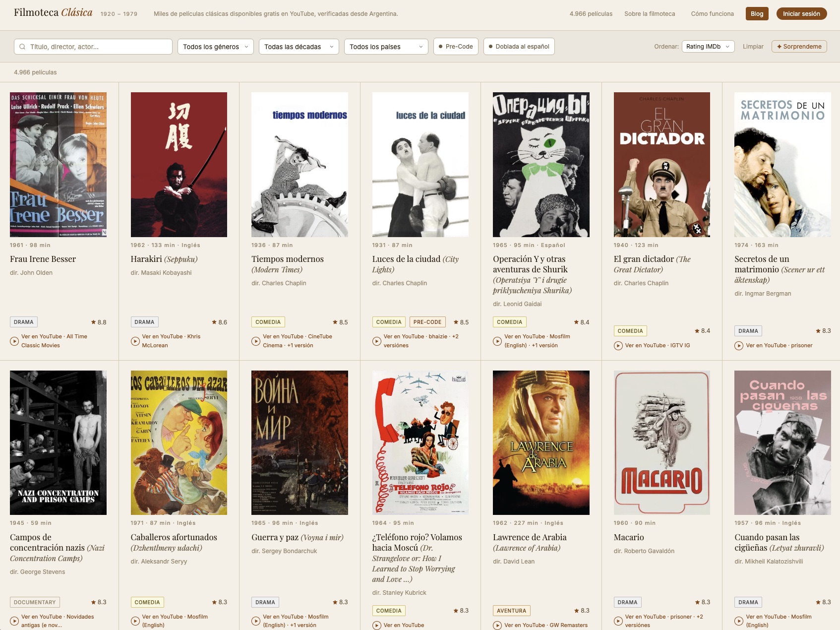840x630 pixels.
Task: Click play icon for El gran dictador
Action: (x=618, y=346)
